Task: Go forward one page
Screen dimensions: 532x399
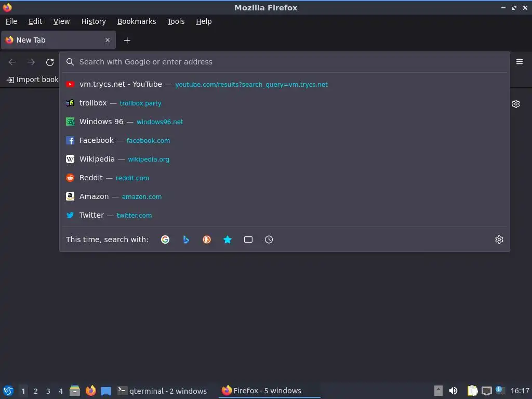Action: (x=31, y=62)
